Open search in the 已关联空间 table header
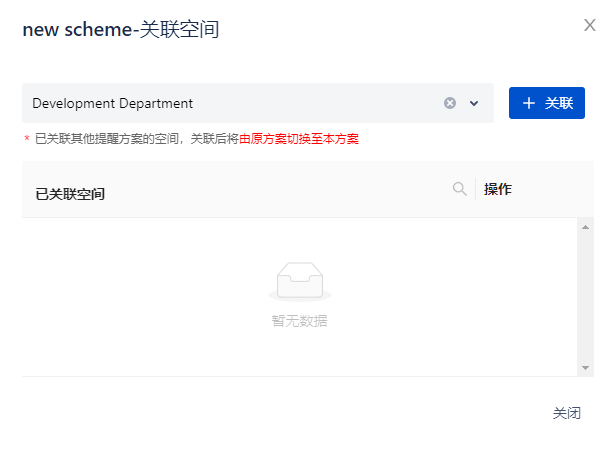Screen dimensions: 616x450 pos(460,189)
